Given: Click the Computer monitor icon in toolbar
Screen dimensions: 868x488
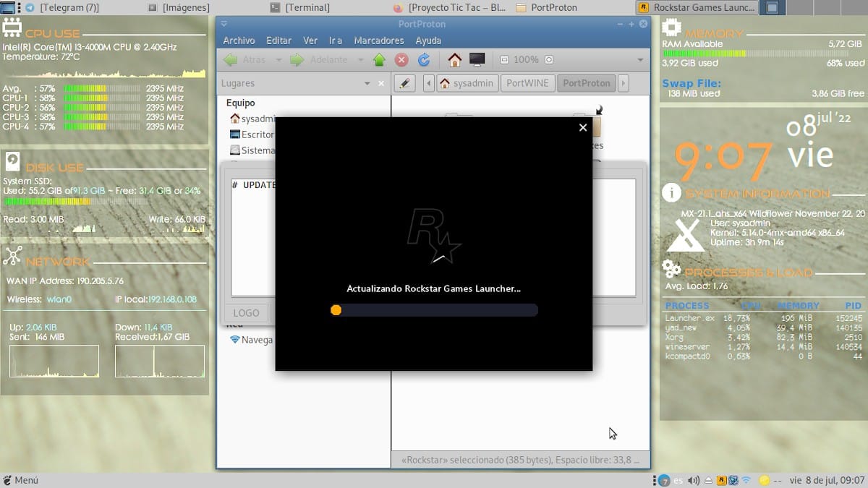Looking at the screenshot, I should tap(477, 60).
